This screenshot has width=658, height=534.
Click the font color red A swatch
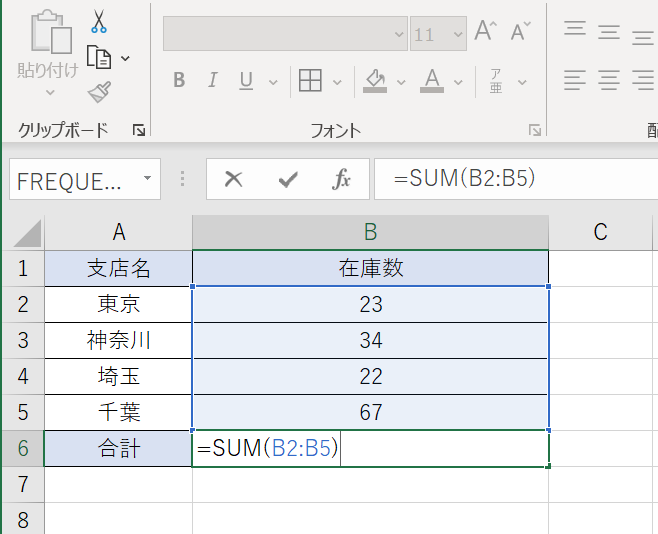(x=432, y=80)
